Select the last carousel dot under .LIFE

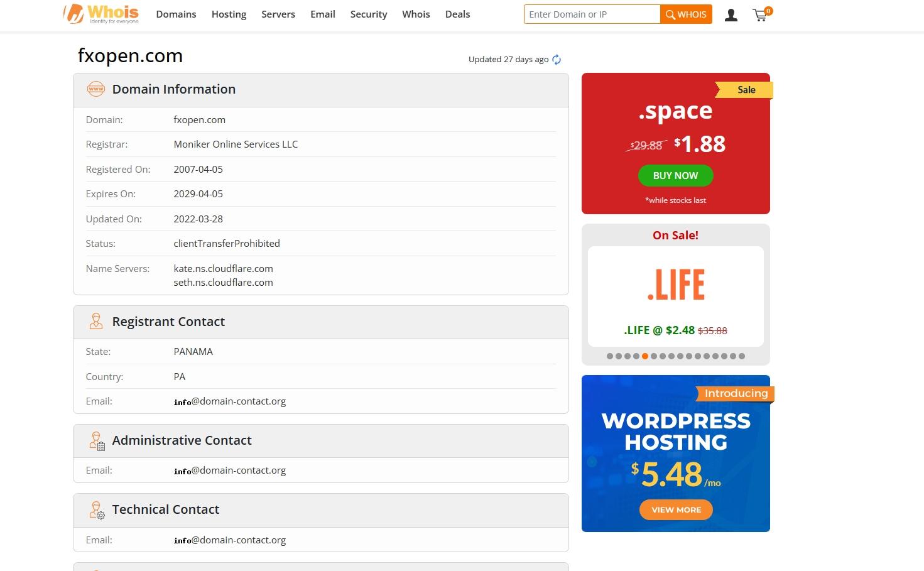pyautogui.click(x=742, y=356)
